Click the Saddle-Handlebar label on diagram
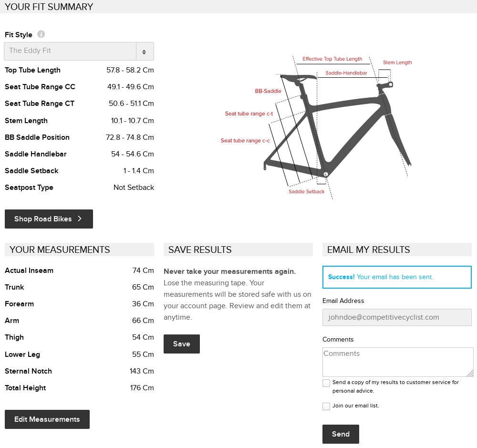Screen dimensions: 477x448 tap(346, 73)
